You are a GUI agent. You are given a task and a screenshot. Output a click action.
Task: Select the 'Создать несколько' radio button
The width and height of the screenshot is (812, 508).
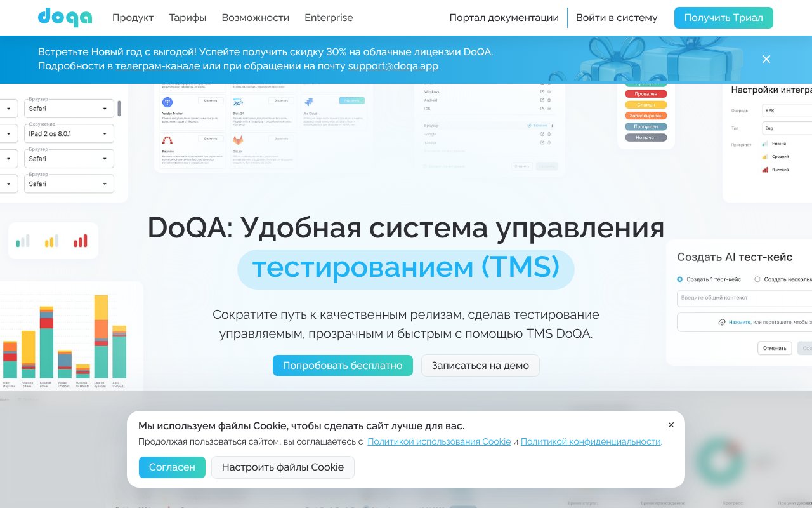click(757, 279)
